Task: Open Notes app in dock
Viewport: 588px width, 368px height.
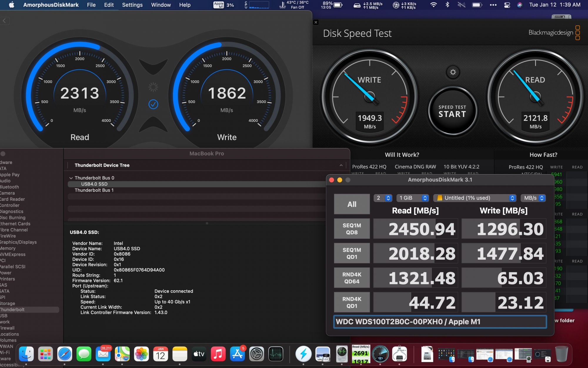Action: click(x=180, y=354)
